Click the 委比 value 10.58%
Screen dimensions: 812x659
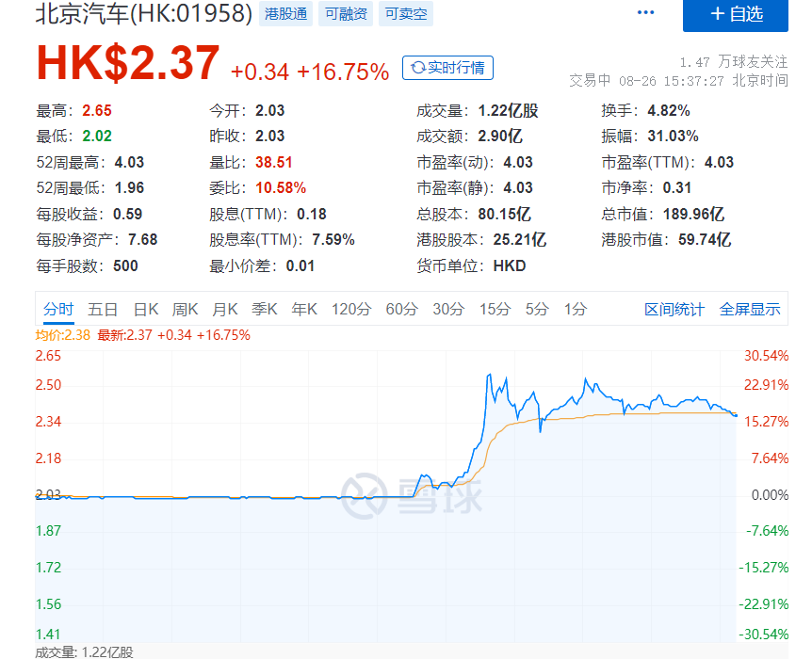pos(281,187)
